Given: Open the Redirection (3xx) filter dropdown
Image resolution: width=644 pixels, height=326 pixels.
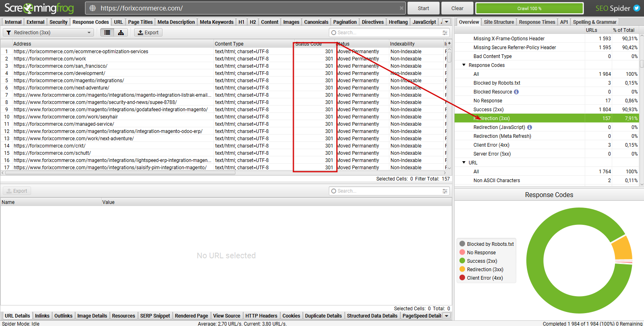Looking at the screenshot, I should coord(49,33).
